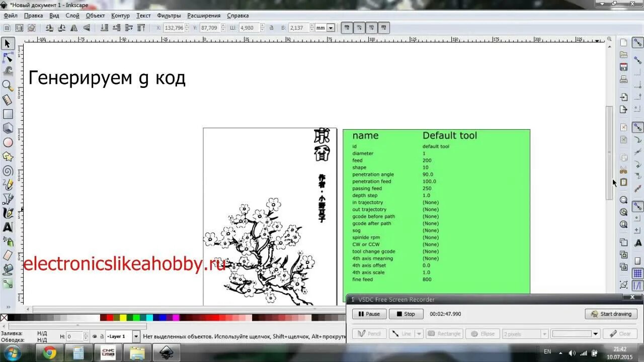Click the New document icon
This screenshot has width=644, height=362.
tap(623, 42)
